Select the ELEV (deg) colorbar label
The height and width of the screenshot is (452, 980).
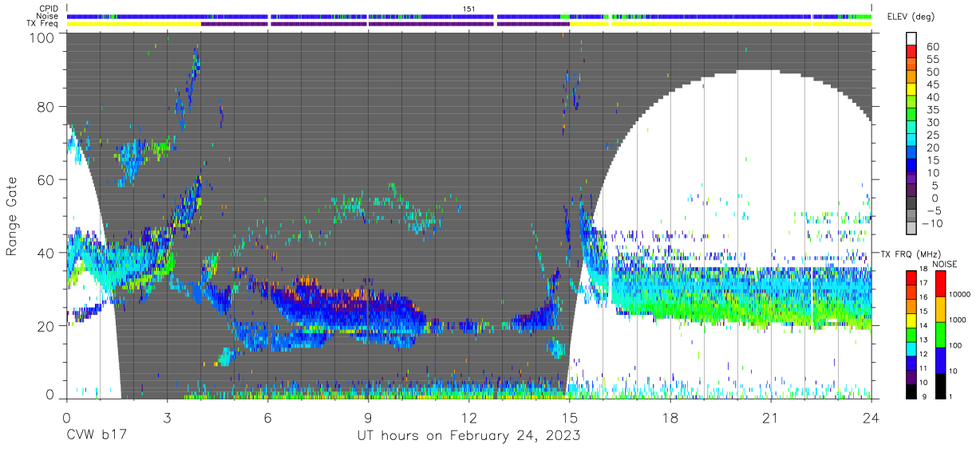[x=914, y=17]
